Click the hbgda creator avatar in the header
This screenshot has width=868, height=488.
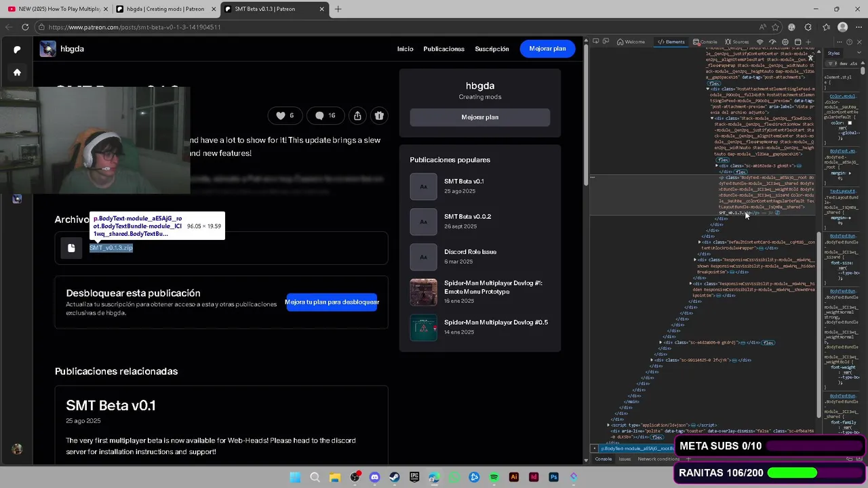47,49
